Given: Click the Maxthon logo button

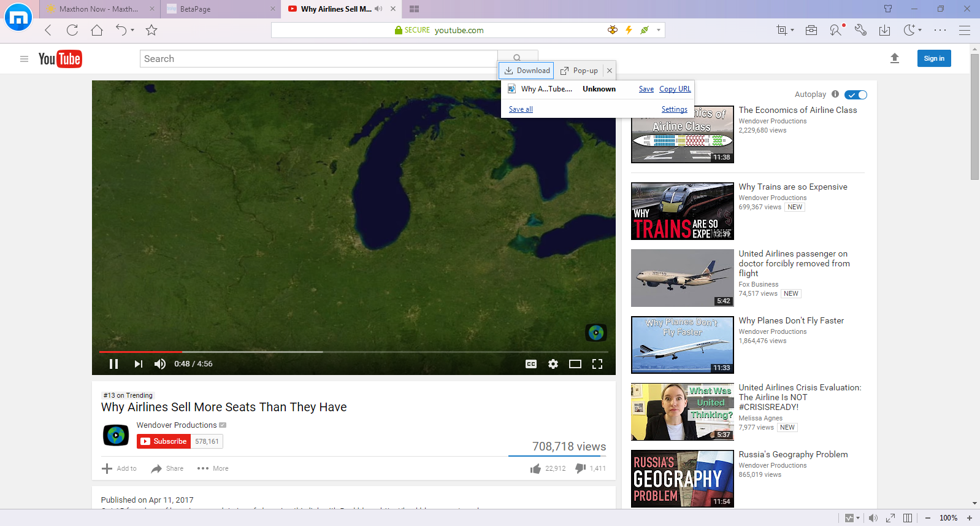Looking at the screenshot, I should [x=18, y=18].
